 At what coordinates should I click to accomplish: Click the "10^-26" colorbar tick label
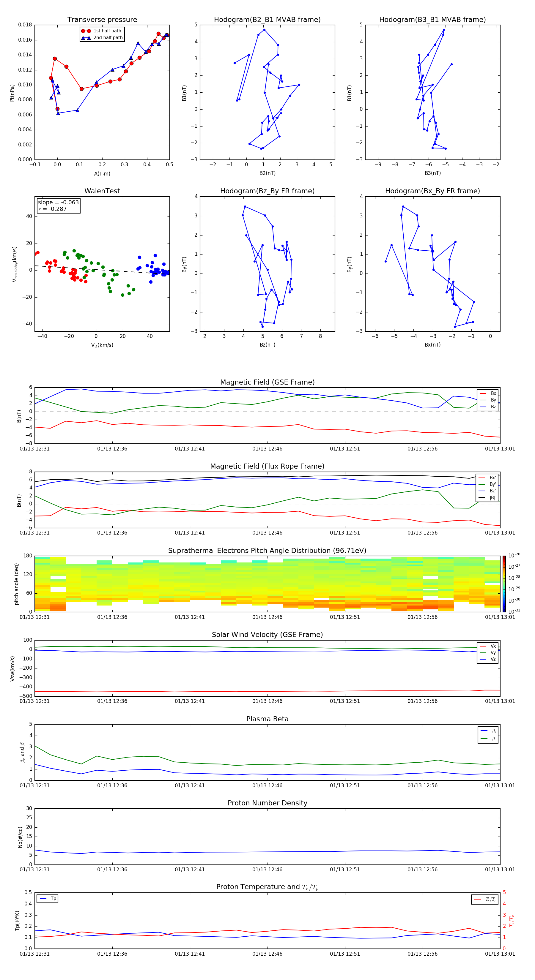pyautogui.click(x=514, y=555)
